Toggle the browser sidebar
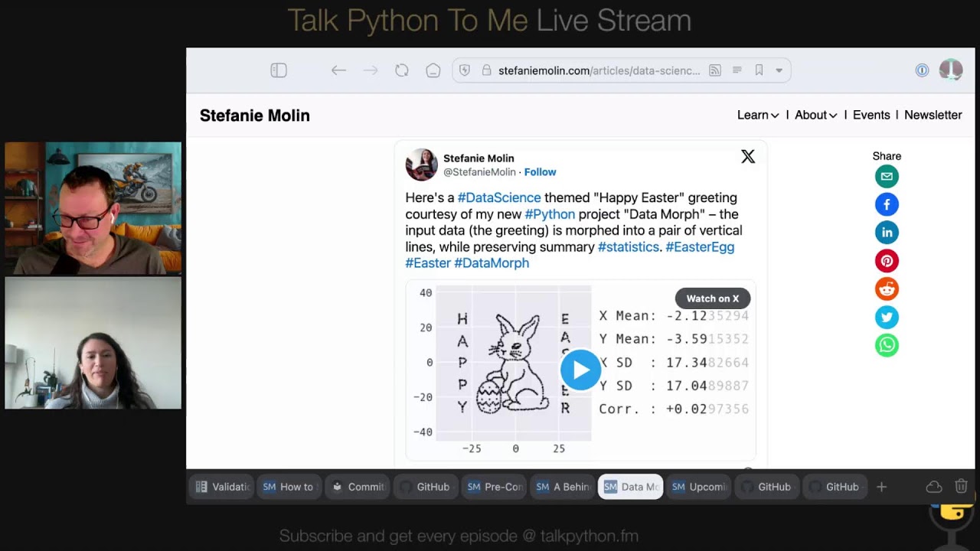Viewport: 980px width, 551px height. [279, 70]
